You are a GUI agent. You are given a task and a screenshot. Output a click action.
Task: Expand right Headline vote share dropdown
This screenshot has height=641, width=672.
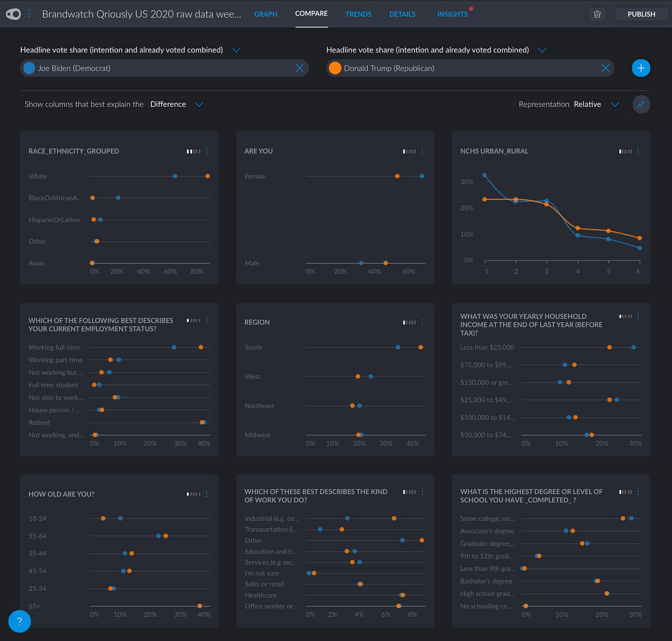(542, 50)
